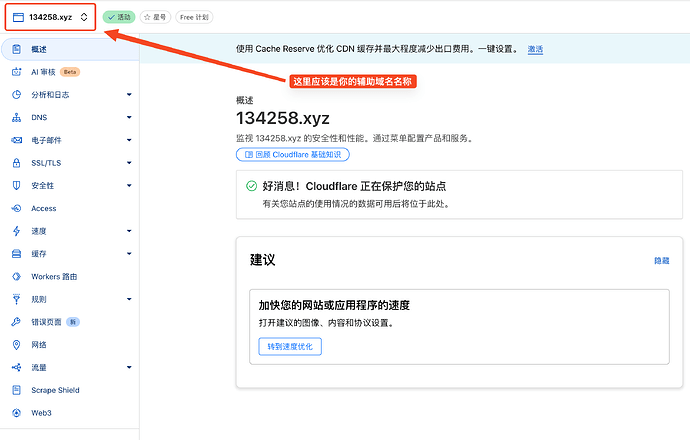Click the 活动 active status badge
690x440 pixels.
point(119,17)
